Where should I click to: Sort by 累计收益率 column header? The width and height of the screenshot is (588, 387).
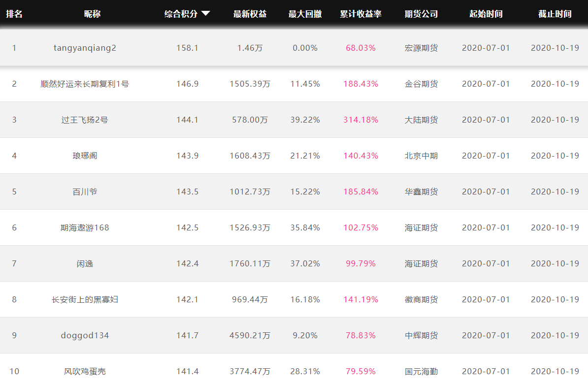(x=361, y=14)
